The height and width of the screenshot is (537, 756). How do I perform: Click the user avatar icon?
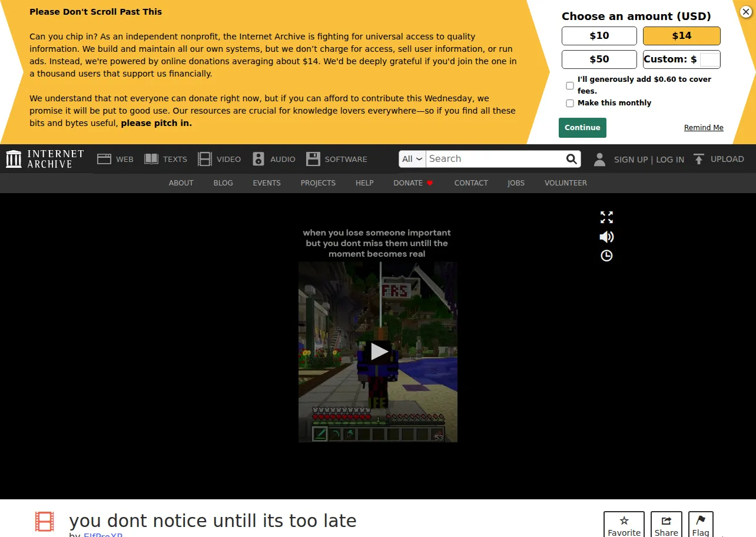(599, 159)
